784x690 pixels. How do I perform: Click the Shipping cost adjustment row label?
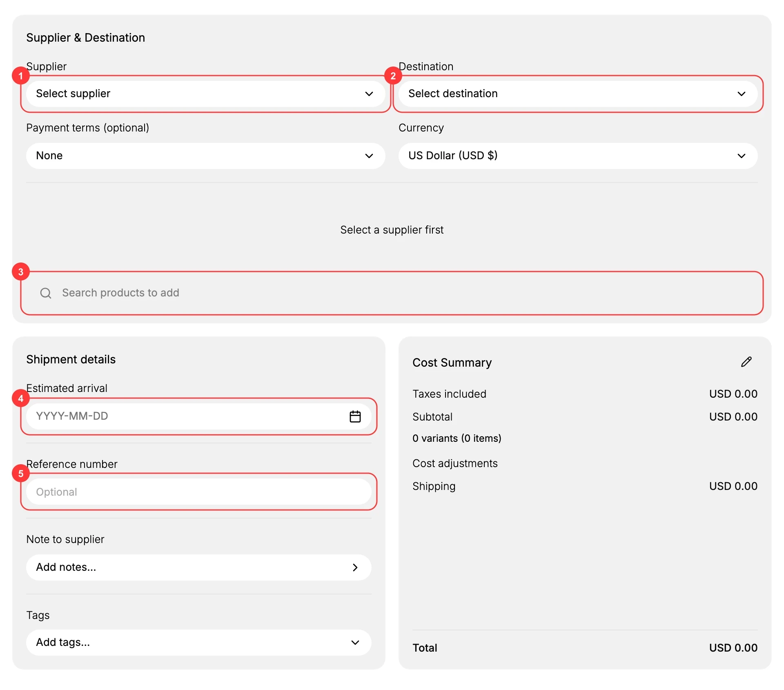(x=434, y=486)
